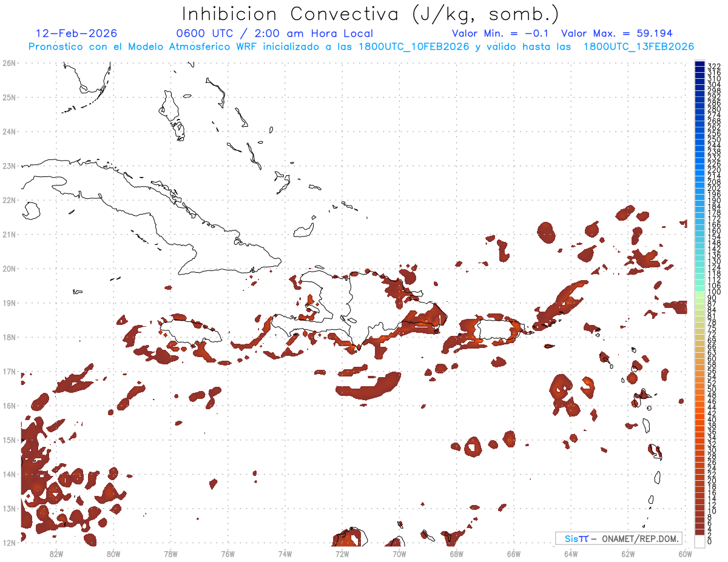Click the 72W longitude label
728x562 pixels.
pyautogui.click(x=342, y=554)
